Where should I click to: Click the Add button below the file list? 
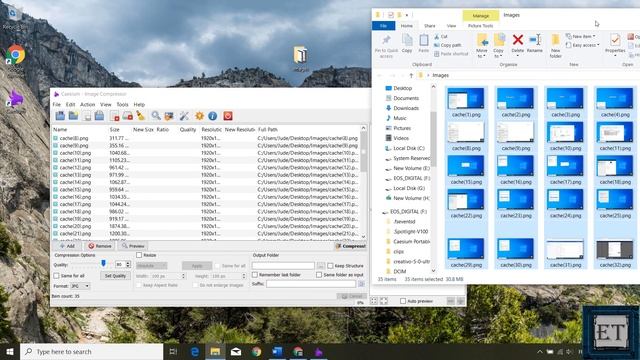(67, 246)
